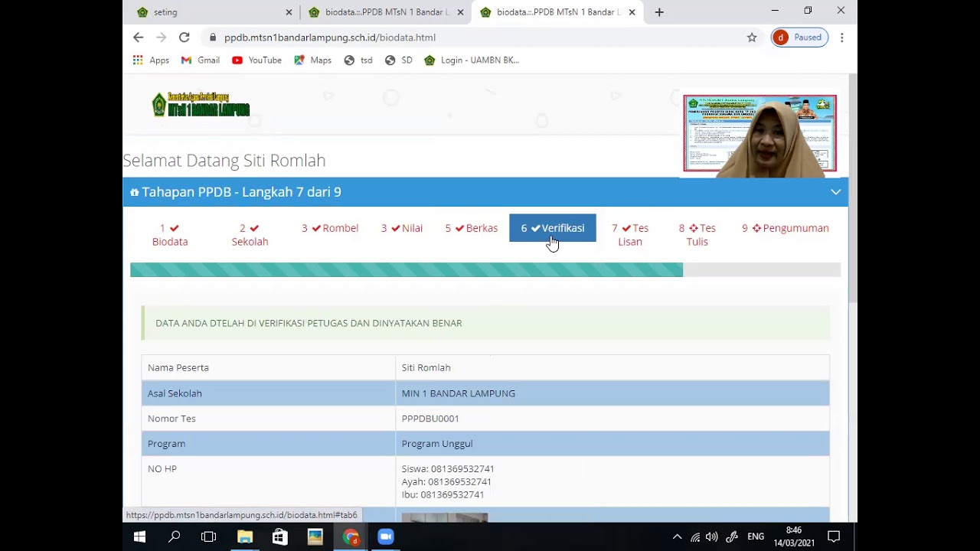Go to step 5 Berkas
Viewport: 980px width, 551px height.
[472, 228]
